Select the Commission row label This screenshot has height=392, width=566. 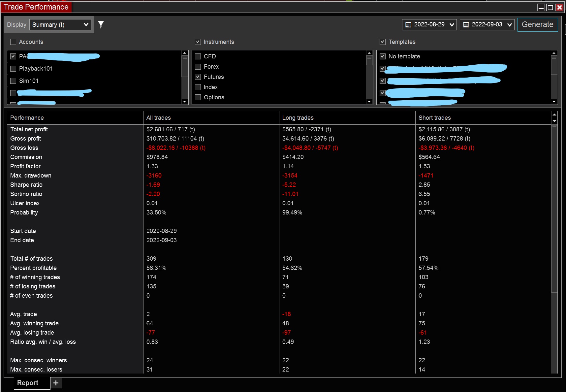26,157
